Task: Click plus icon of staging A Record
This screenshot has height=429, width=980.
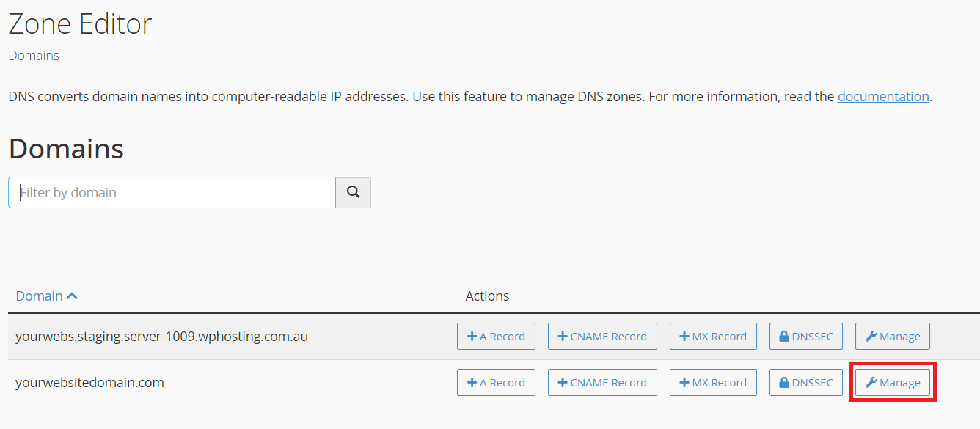Action: (x=472, y=337)
